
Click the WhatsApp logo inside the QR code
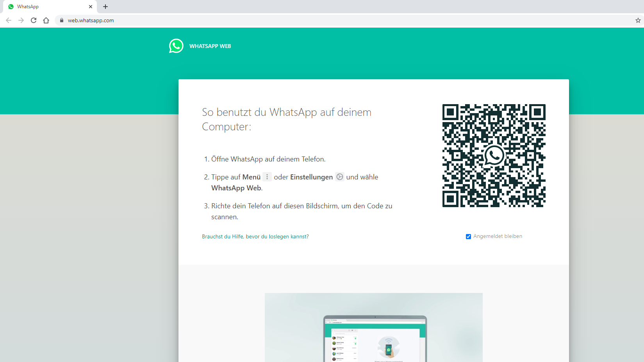[494, 155]
